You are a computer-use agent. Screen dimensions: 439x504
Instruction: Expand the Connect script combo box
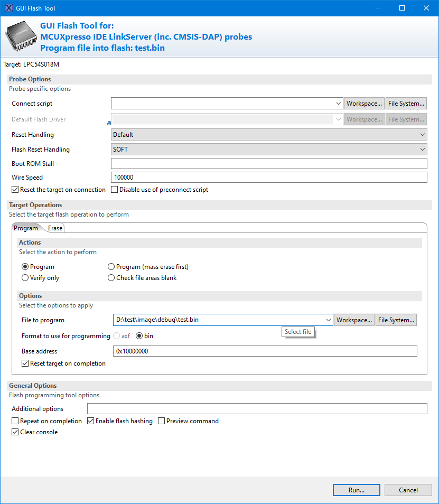point(339,103)
